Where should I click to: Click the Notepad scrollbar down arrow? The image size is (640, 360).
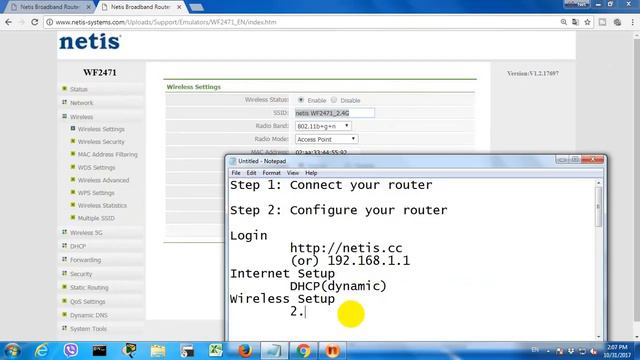598,337
